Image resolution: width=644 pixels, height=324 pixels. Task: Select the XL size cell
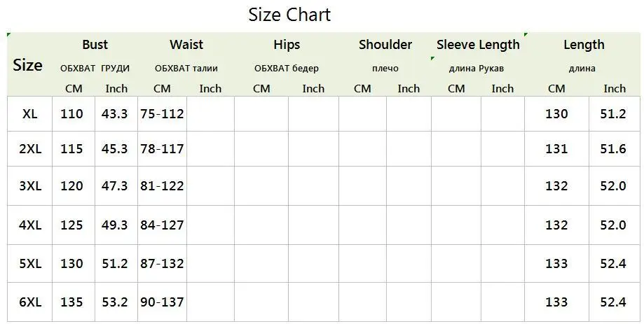point(29,114)
